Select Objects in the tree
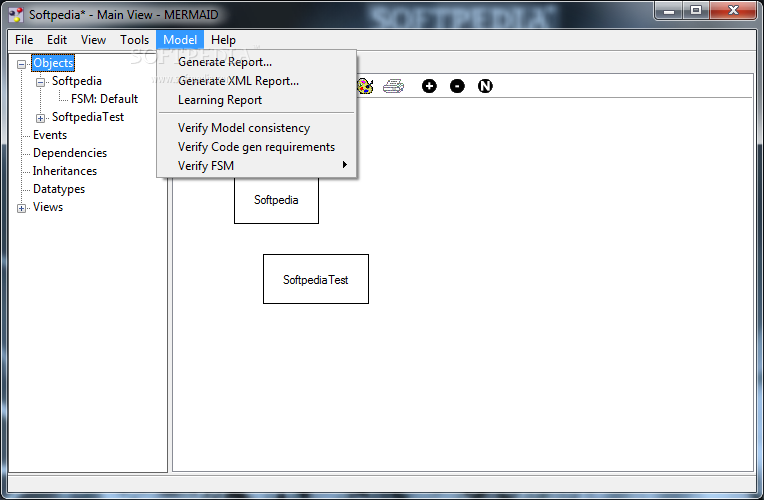 [x=53, y=63]
